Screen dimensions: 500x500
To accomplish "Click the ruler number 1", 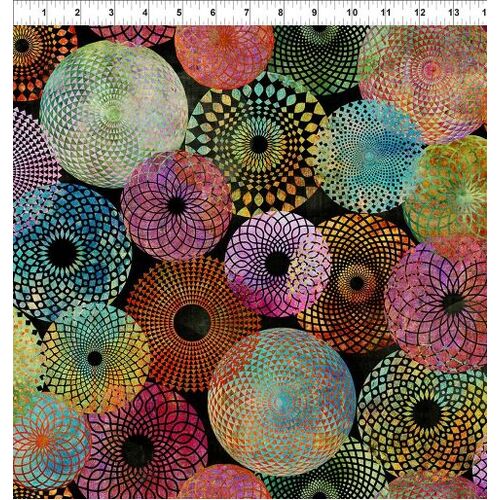I will click(x=44, y=13).
